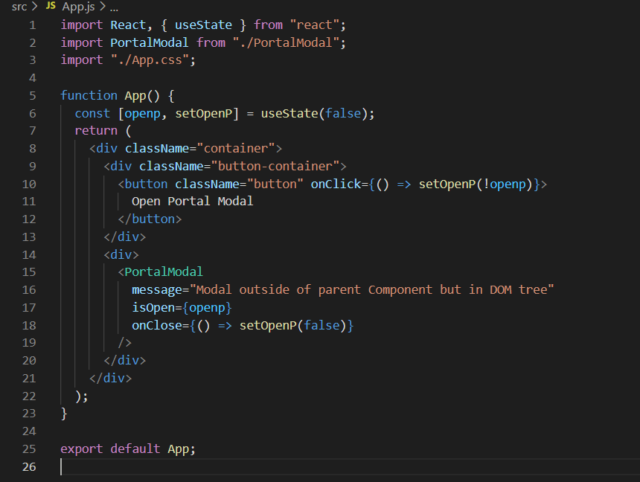Click the 'Open Portal Modal' text
640x482 pixels.
[x=192, y=201]
